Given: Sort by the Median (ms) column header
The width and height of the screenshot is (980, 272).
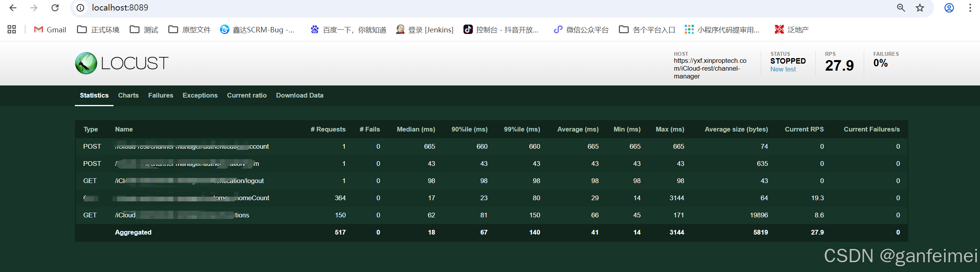Looking at the screenshot, I should [x=416, y=129].
